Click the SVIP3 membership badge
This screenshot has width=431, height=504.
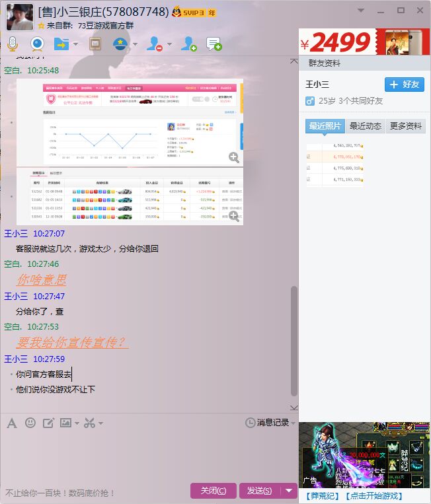coord(189,13)
